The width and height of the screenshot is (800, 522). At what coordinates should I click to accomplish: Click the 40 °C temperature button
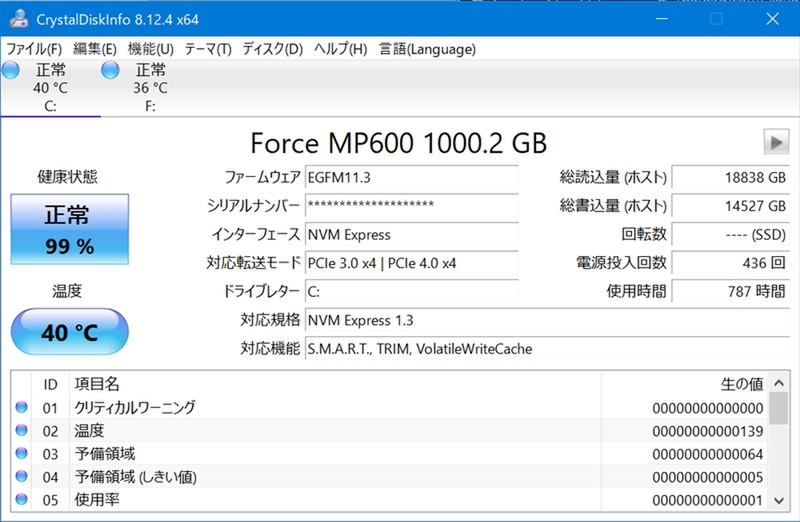[70, 332]
